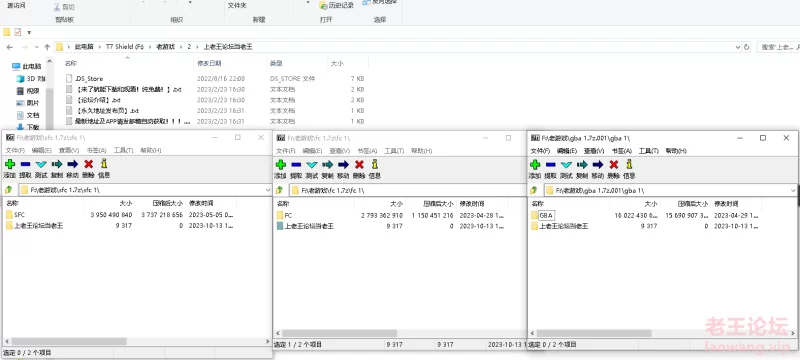800x360 pixels.
Task: Click the Test (测试) icon in gba window
Action: pos(566,164)
